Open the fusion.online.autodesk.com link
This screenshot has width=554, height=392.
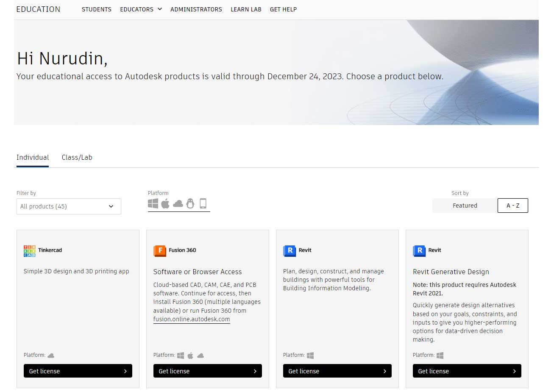click(x=191, y=319)
